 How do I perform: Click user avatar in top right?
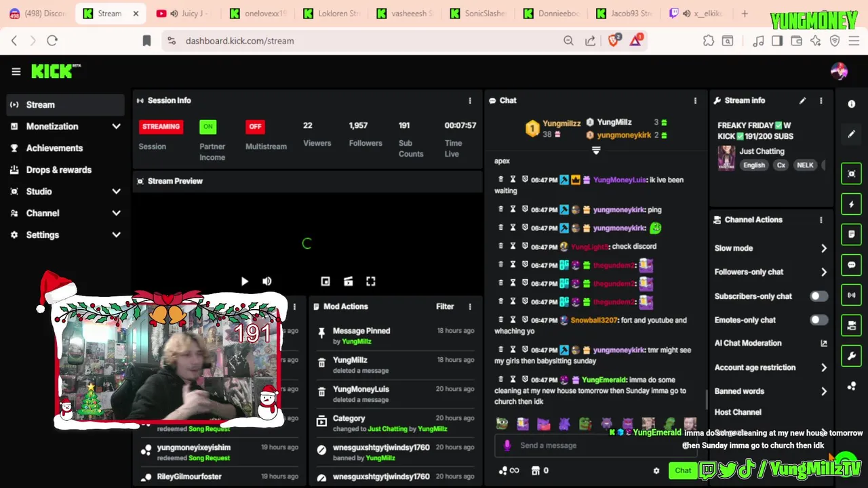point(839,71)
